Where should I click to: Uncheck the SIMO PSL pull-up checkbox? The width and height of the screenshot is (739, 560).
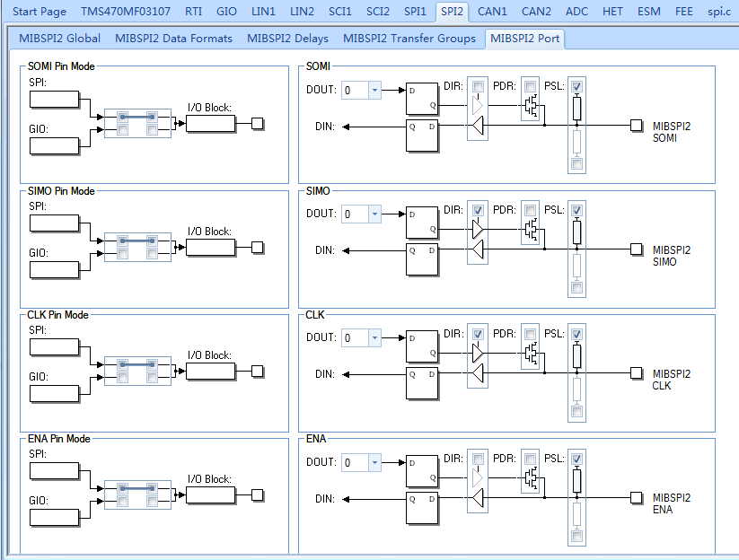point(576,211)
